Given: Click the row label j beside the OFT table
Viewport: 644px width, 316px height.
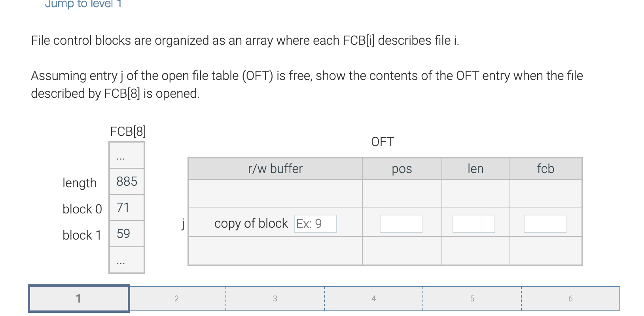Looking at the screenshot, I should pos(183,224).
